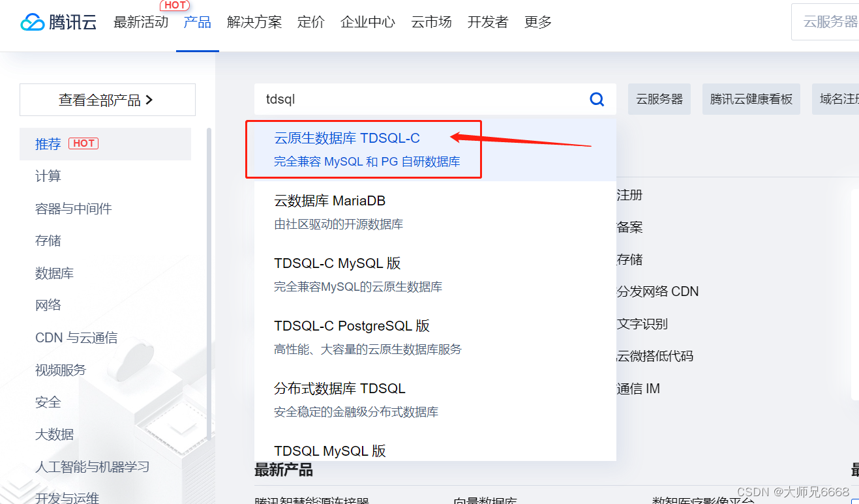Click the 存储 link right of dropdown
Viewport: 859px width, 504px height.
[x=630, y=259]
